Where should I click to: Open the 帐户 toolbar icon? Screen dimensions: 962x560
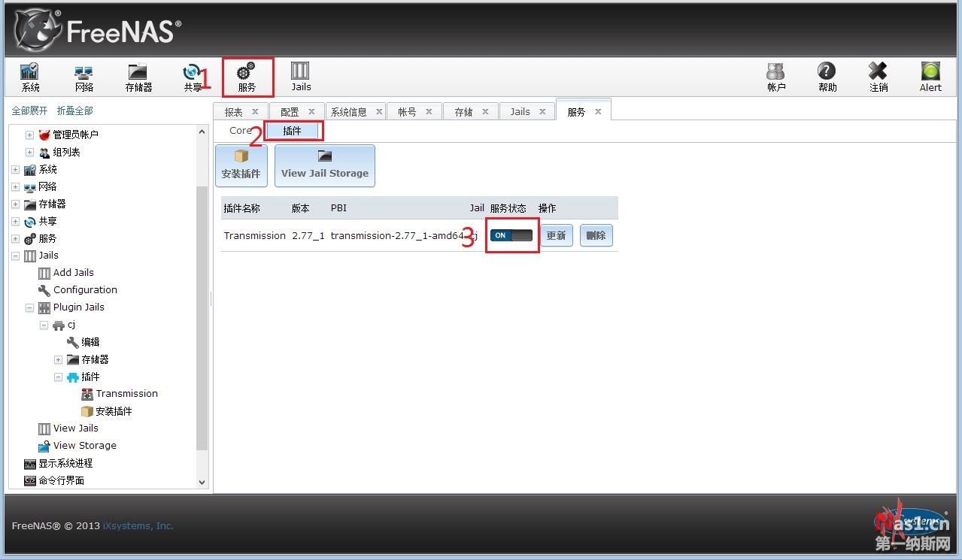(x=775, y=77)
